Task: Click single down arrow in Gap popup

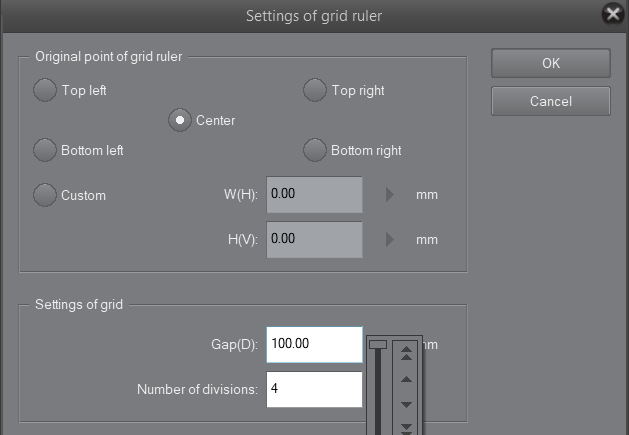Action: pyautogui.click(x=406, y=405)
